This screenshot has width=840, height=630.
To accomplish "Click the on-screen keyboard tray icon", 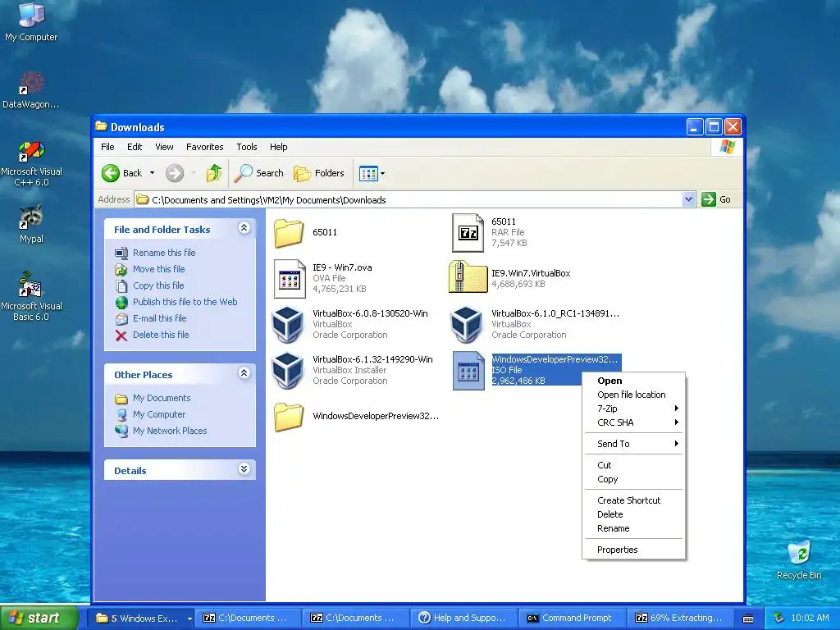I will coord(748,619).
